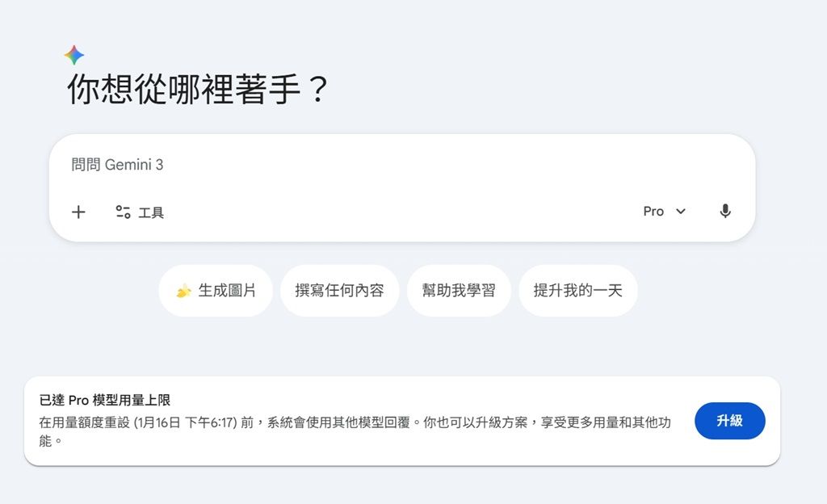Click the 已達 Pro 模型用量上限 notice title
827x504 pixels.
pyautogui.click(x=105, y=400)
